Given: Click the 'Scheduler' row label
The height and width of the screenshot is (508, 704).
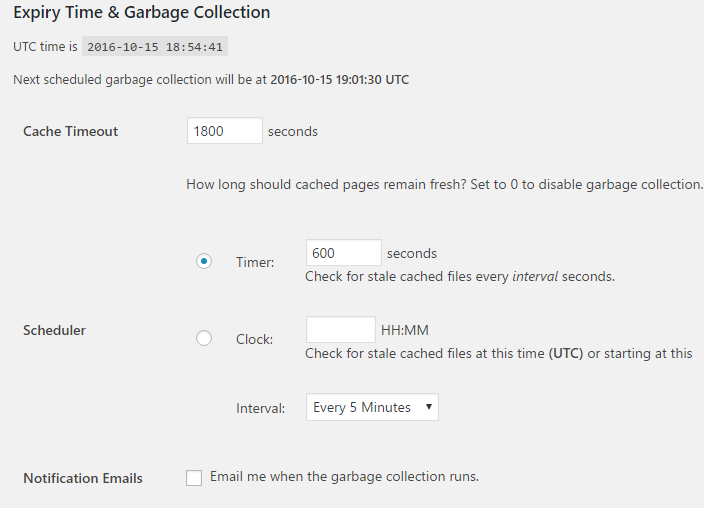Looking at the screenshot, I should (54, 330).
